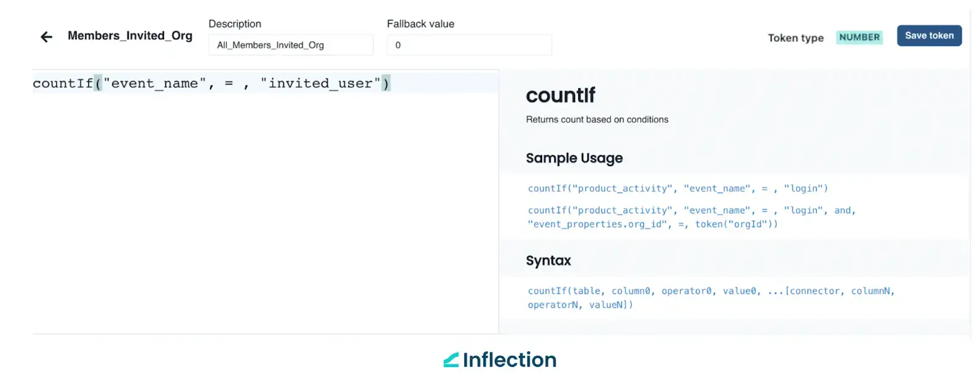Click the Description input containing All_Members_Invited_Org
The height and width of the screenshot is (378, 980).
point(290,45)
